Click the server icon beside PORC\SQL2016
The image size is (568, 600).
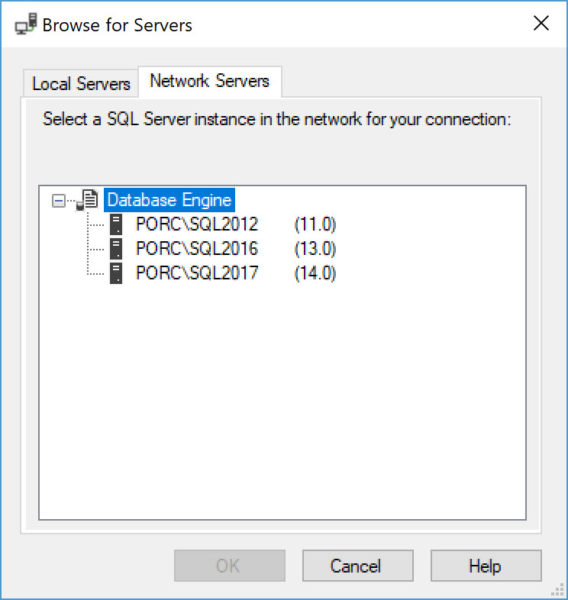pos(116,249)
